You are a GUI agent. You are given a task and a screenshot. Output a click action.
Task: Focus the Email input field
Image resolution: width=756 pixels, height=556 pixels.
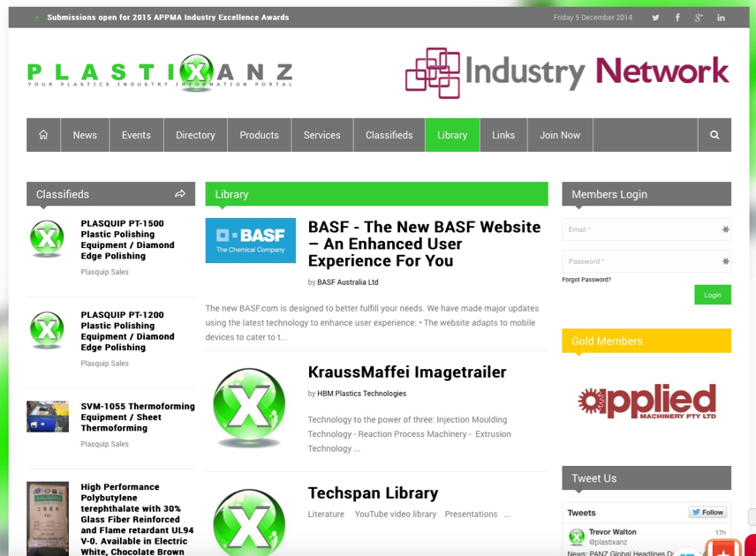coord(641,229)
